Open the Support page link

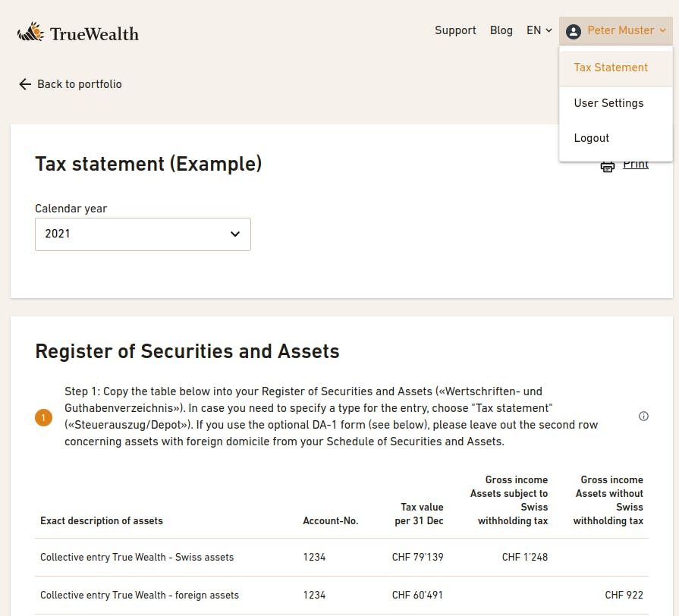[x=455, y=30]
